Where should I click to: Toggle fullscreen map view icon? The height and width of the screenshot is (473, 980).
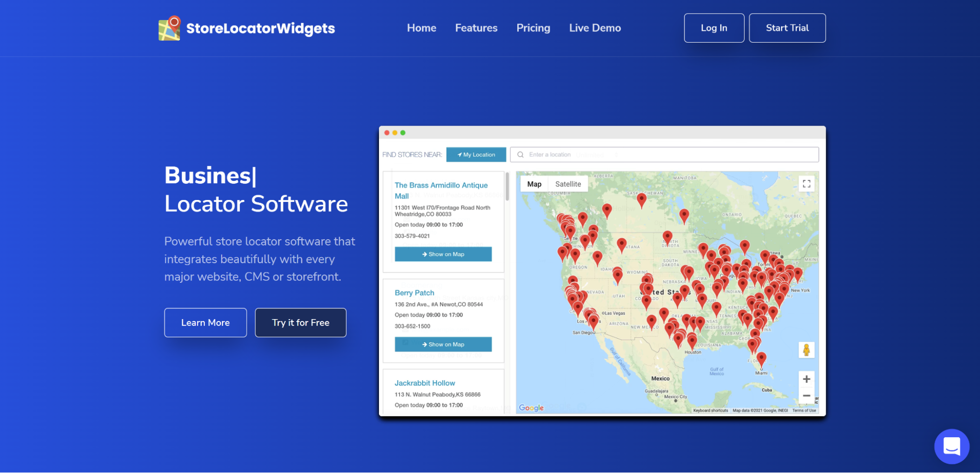pyautogui.click(x=806, y=184)
